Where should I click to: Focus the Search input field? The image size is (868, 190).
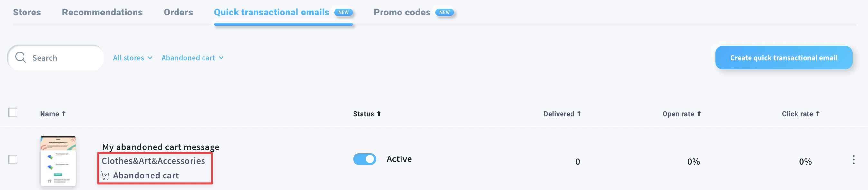point(56,58)
